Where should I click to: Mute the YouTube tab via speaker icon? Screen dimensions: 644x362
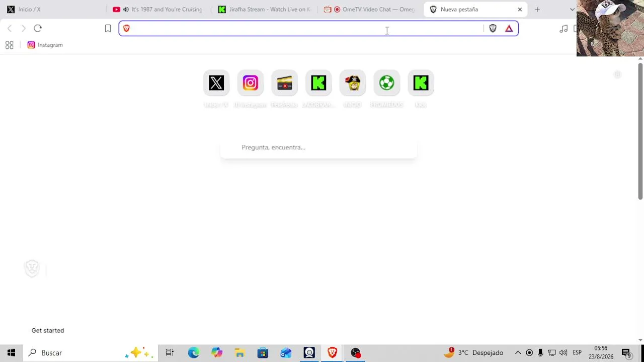pyautogui.click(x=126, y=10)
